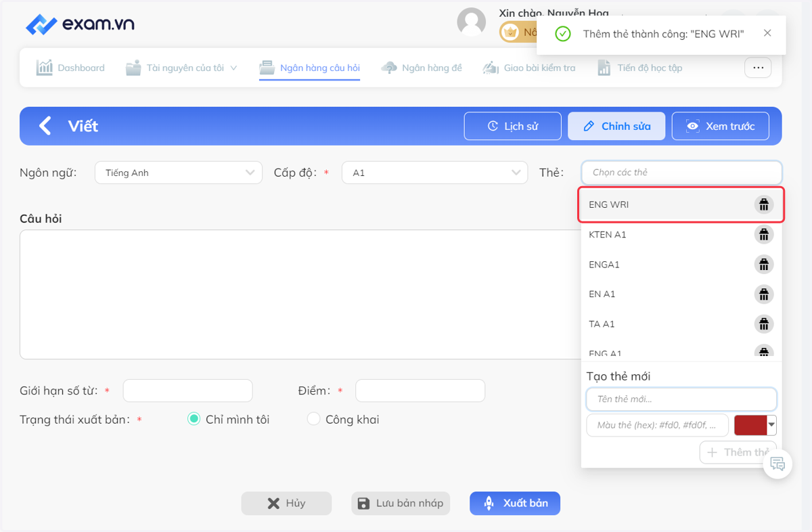Delete the ENG WRI tag

[764, 204]
